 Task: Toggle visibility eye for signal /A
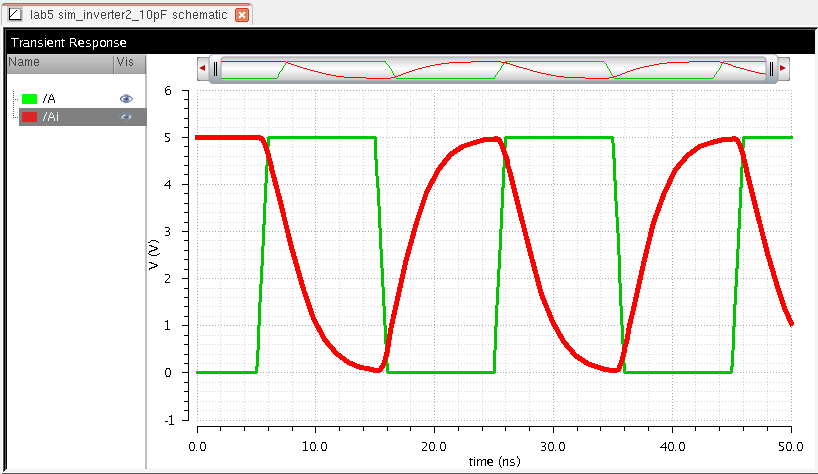[126, 99]
